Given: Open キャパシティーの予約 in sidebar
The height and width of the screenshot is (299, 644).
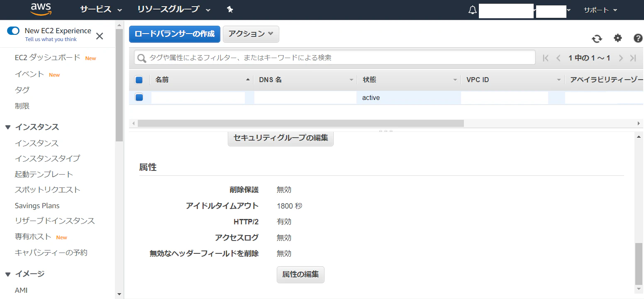Looking at the screenshot, I should coord(51,253).
